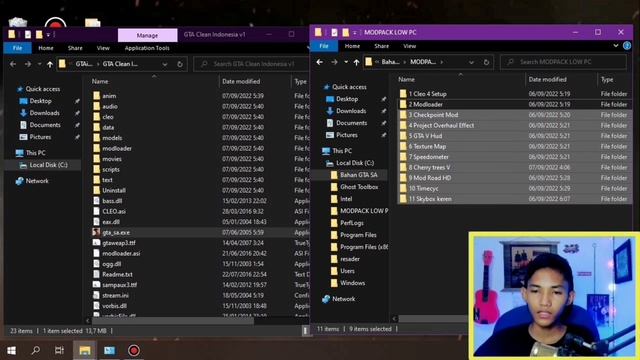Sort by Name in GTA Clean Indonesia window
640x360 pixels.
[x=100, y=81]
